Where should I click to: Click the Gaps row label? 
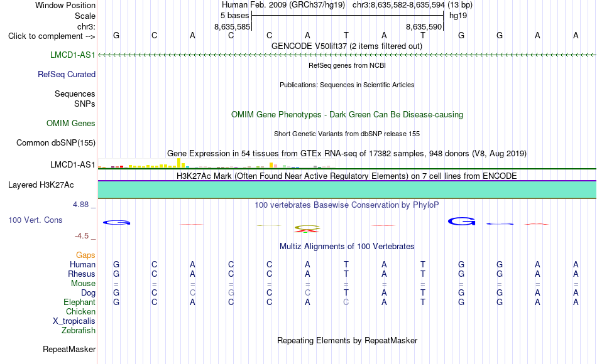click(x=85, y=255)
